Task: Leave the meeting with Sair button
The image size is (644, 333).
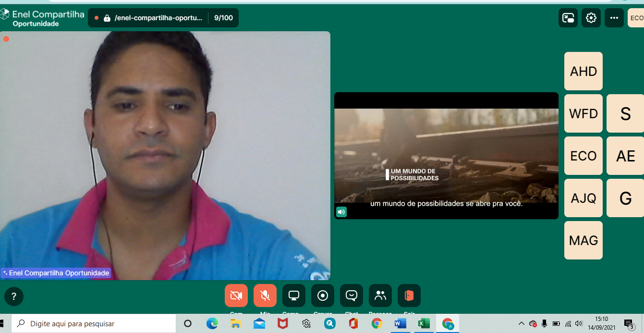Action: [x=409, y=296]
